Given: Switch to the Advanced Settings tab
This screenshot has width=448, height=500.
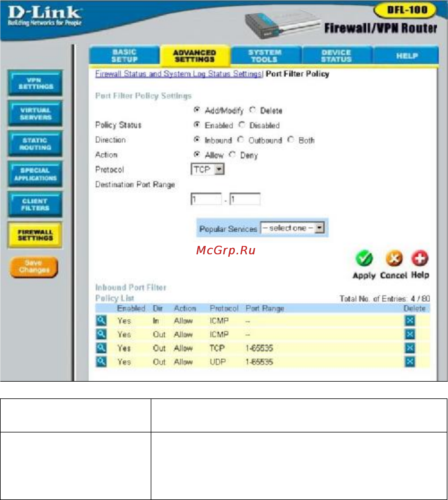Looking at the screenshot, I should pyautogui.click(x=195, y=56).
